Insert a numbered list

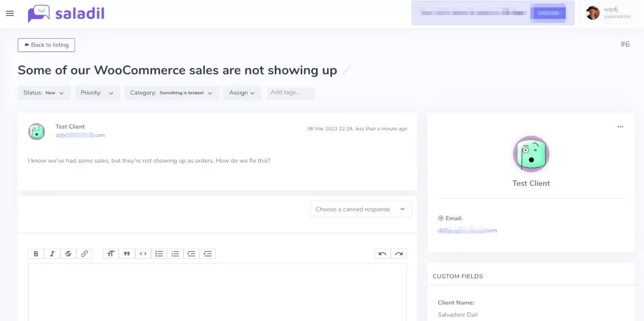175,254
